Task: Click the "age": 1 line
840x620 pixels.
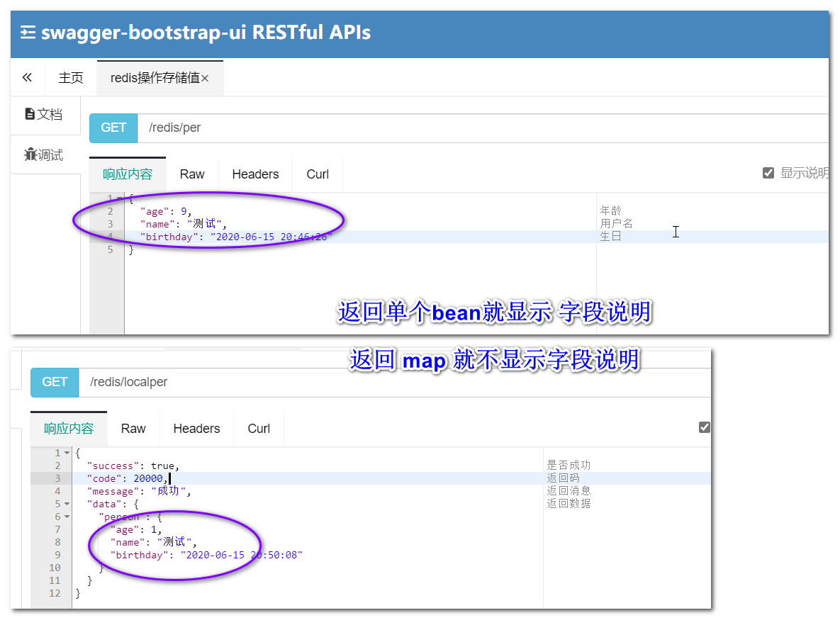Action: click(x=136, y=529)
